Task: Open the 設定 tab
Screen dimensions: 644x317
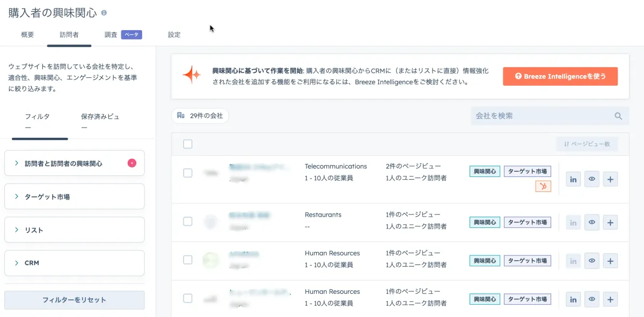Action: (x=174, y=34)
